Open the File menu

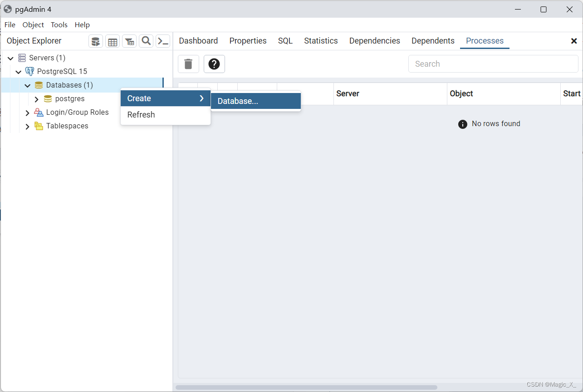coord(10,24)
